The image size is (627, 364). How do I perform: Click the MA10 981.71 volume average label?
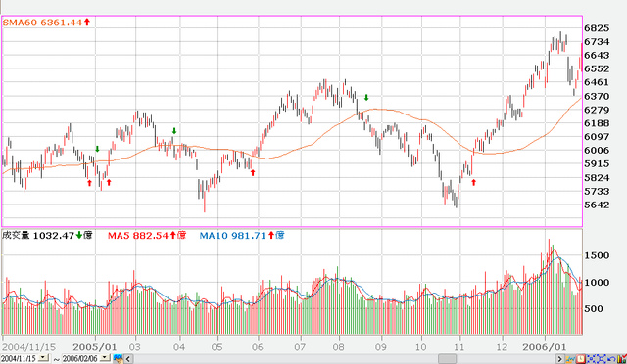click(x=242, y=235)
